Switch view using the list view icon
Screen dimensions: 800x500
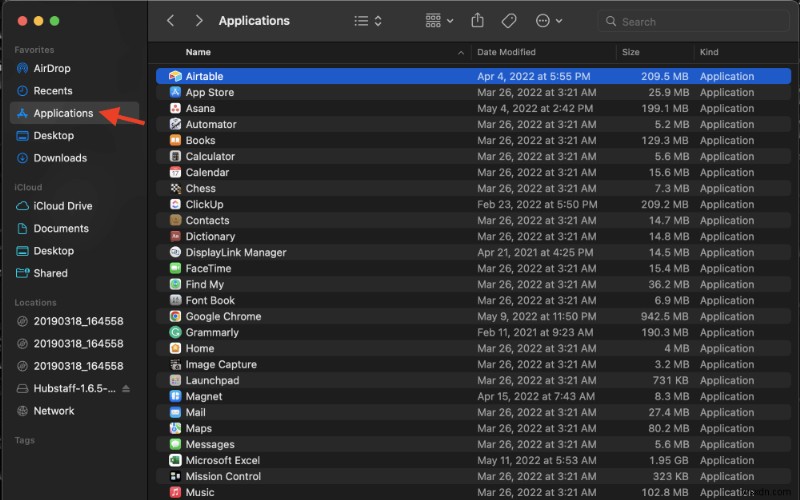(361, 21)
